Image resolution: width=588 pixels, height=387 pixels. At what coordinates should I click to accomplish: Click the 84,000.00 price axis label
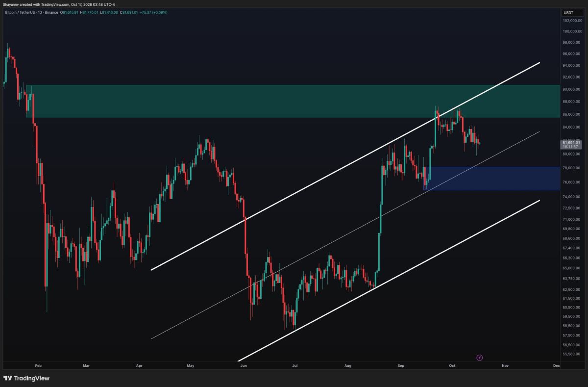(x=572, y=128)
